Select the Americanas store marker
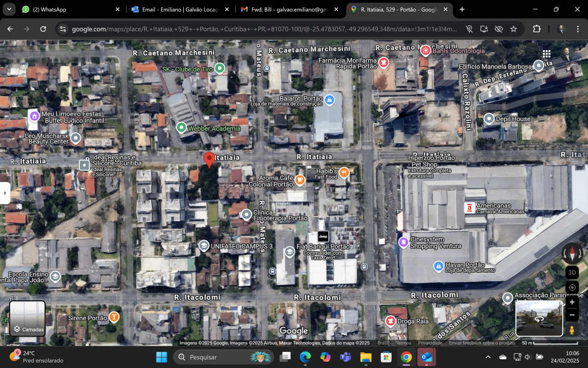 [x=469, y=208]
